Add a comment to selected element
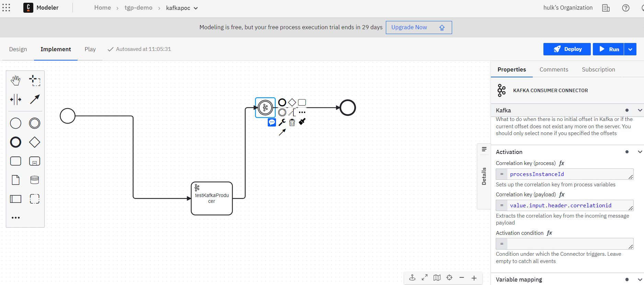Screen dimensions: 644x285 click(272, 122)
